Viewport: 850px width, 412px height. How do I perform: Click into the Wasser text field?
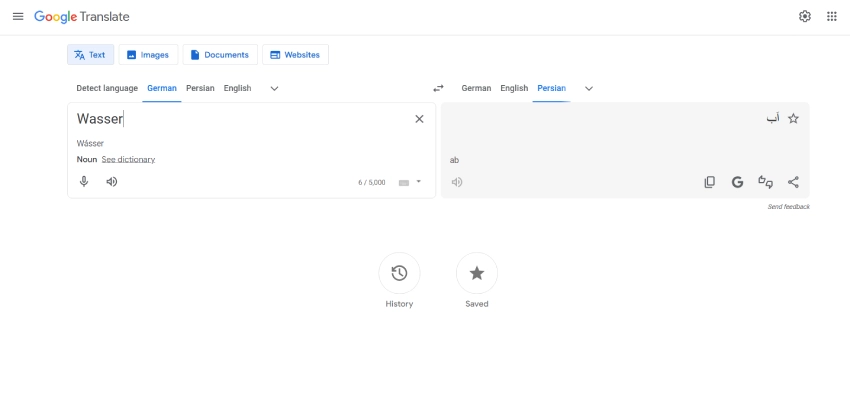240,119
